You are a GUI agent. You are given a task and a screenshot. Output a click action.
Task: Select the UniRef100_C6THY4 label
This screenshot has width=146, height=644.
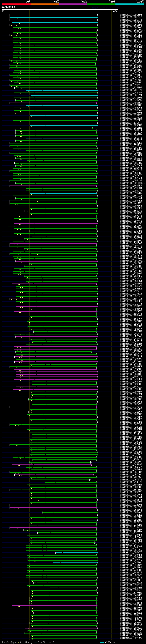pos(131,95)
